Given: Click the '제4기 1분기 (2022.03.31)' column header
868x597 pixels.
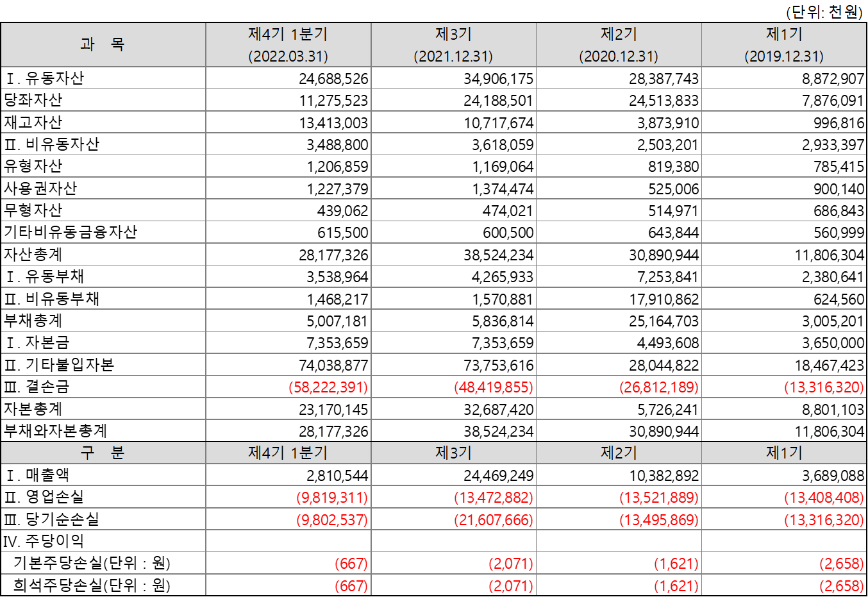Looking at the screenshot, I should pyautogui.click(x=288, y=45).
